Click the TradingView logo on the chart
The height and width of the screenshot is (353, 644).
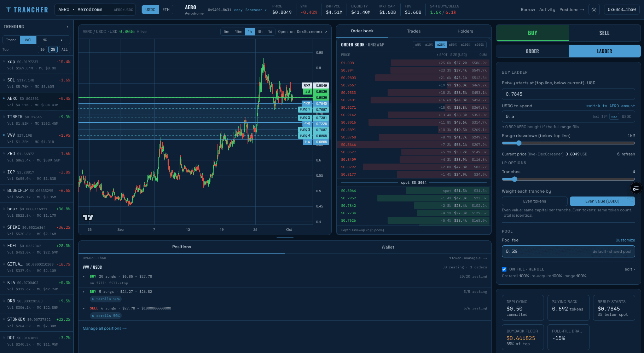point(88,217)
